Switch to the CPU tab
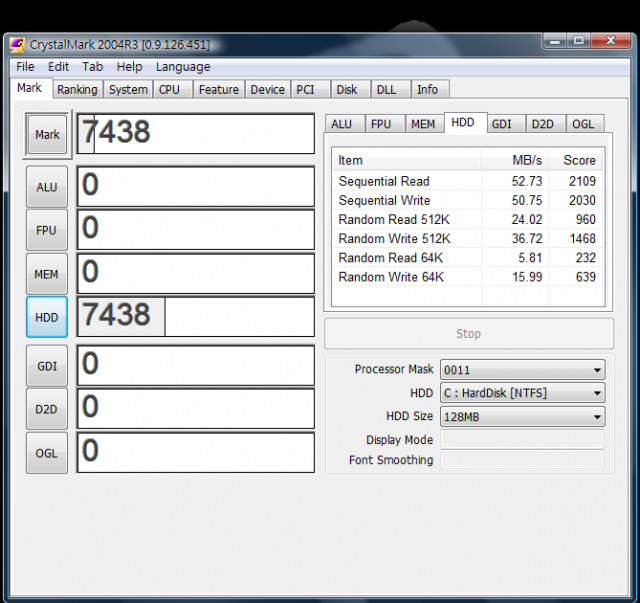The height and width of the screenshot is (603, 640). (173, 89)
